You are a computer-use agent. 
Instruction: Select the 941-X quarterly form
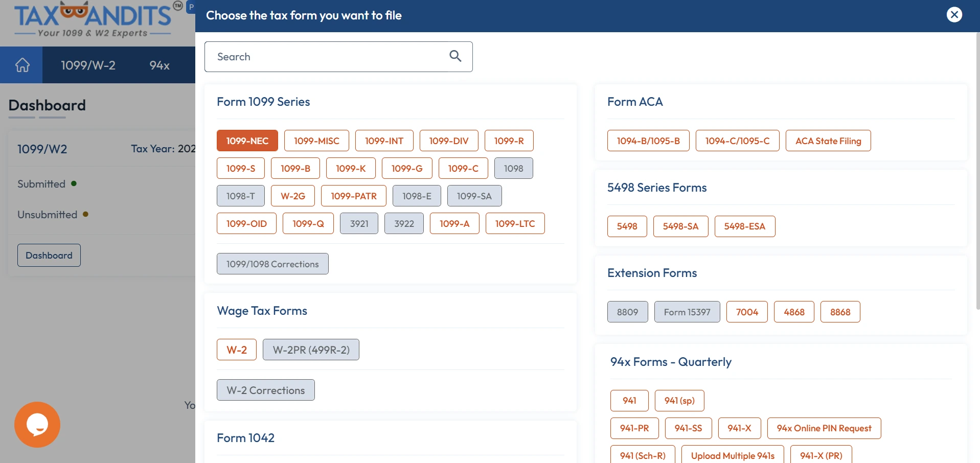coord(739,428)
